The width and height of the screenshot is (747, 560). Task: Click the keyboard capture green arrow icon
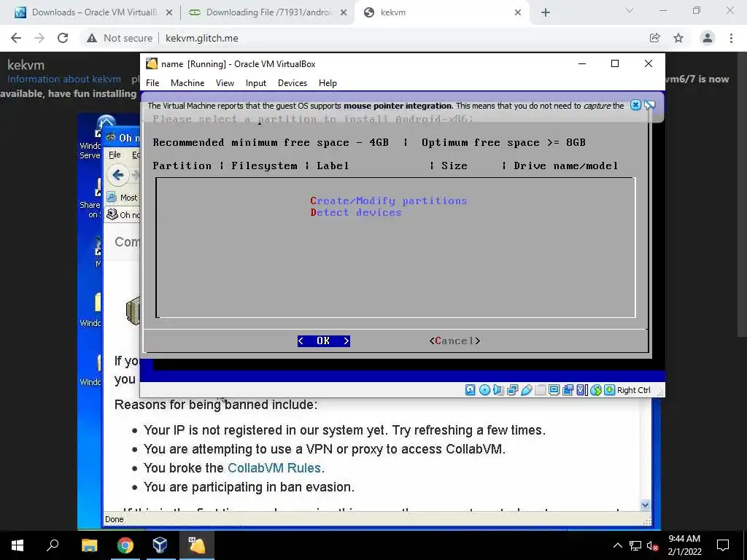pyautogui.click(x=609, y=391)
